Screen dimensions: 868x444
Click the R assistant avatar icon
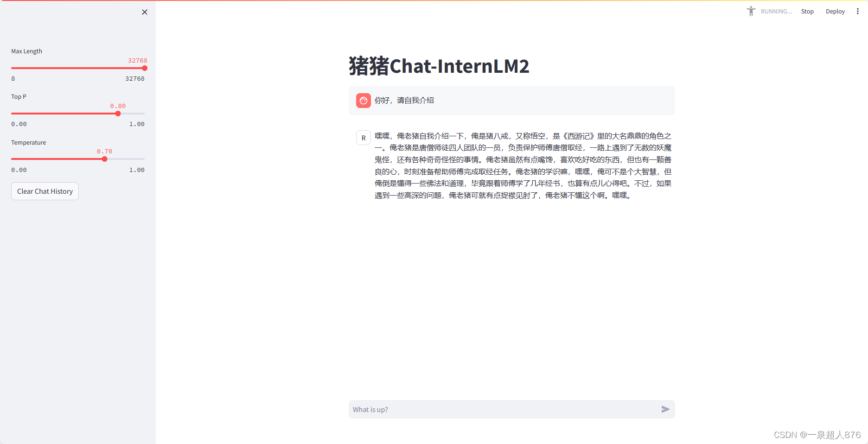click(x=364, y=138)
